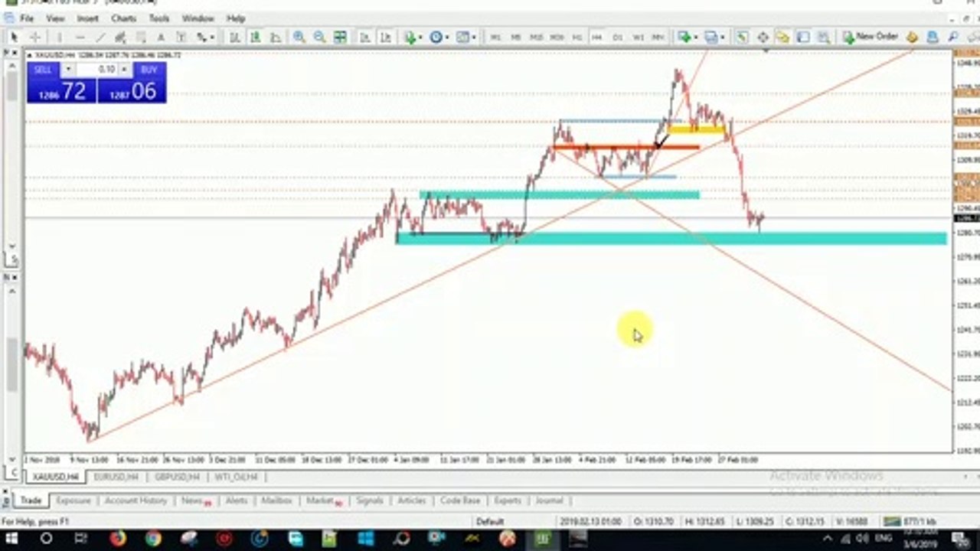980x551 pixels.
Task: Switch to the EURUSD,H4 chart tab
Action: (x=116, y=477)
